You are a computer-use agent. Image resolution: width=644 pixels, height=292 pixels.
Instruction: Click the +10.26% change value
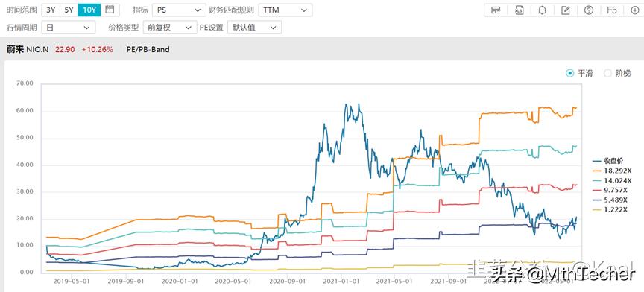[98, 50]
